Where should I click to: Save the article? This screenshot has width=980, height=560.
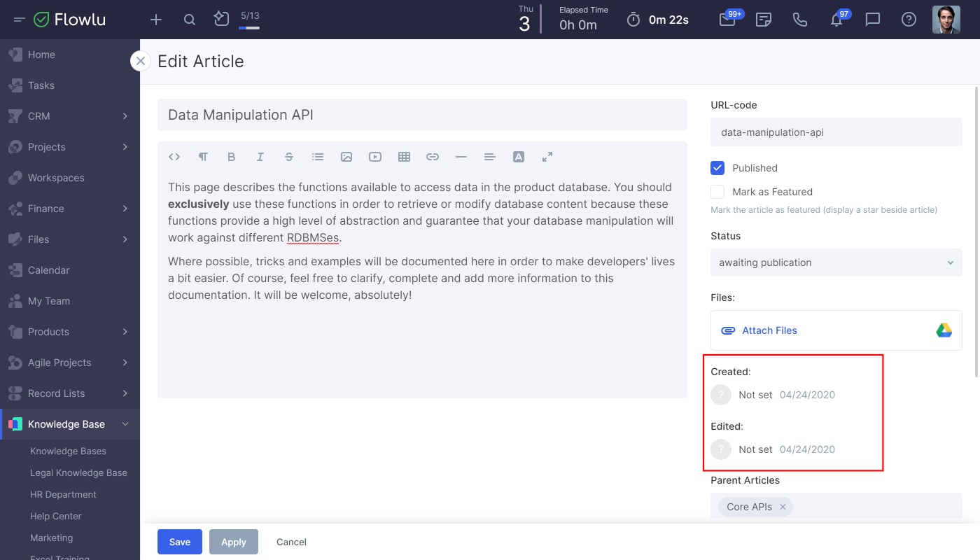click(x=180, y=542)
